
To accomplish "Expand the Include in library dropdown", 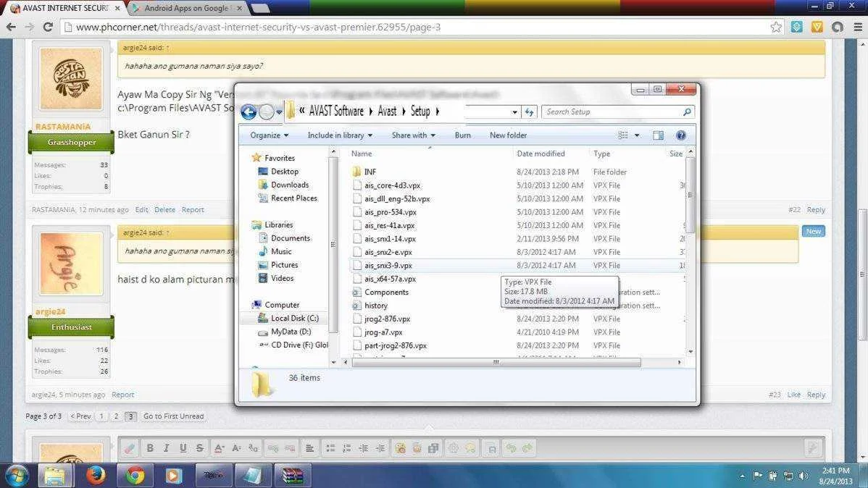I will 340,135.
